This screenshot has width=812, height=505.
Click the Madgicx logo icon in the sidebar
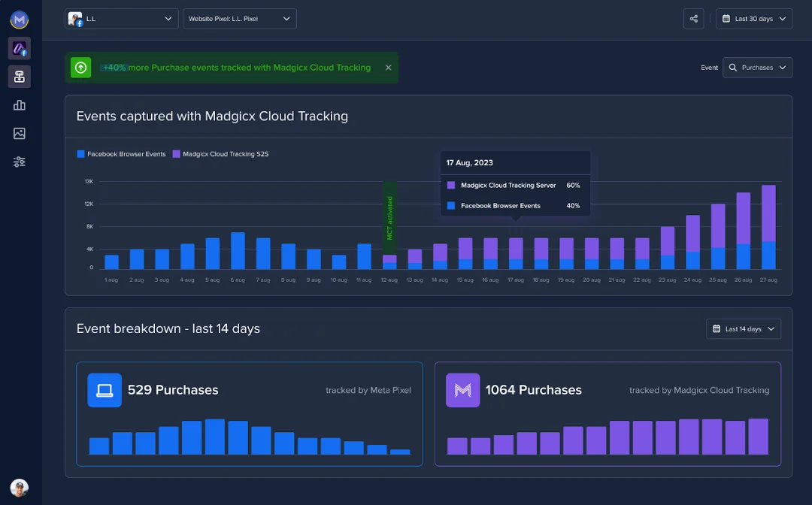[19, 20]
